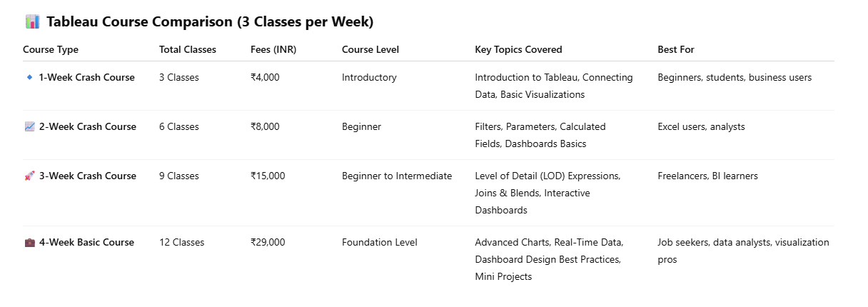The image size is (868, 307).
Task: Click the trend chart icon for 2-Week course
Action: pyautogui.click(x=29, y=126)
